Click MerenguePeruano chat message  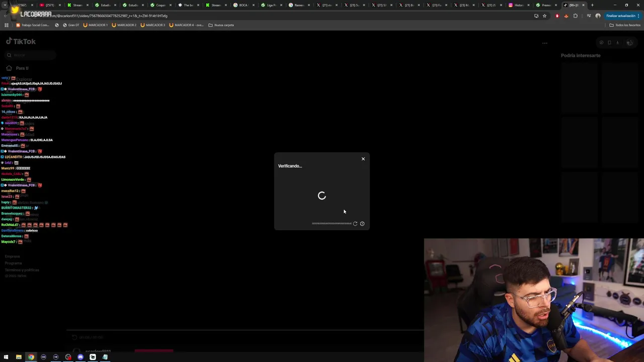42,140
